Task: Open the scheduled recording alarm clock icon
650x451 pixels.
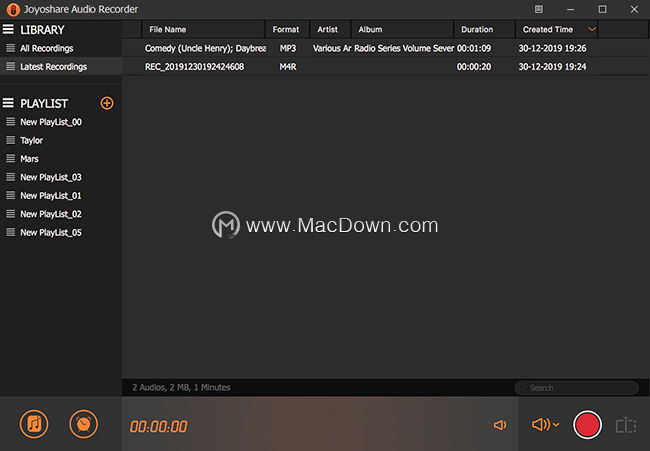Action: click(x=84, y=424)
